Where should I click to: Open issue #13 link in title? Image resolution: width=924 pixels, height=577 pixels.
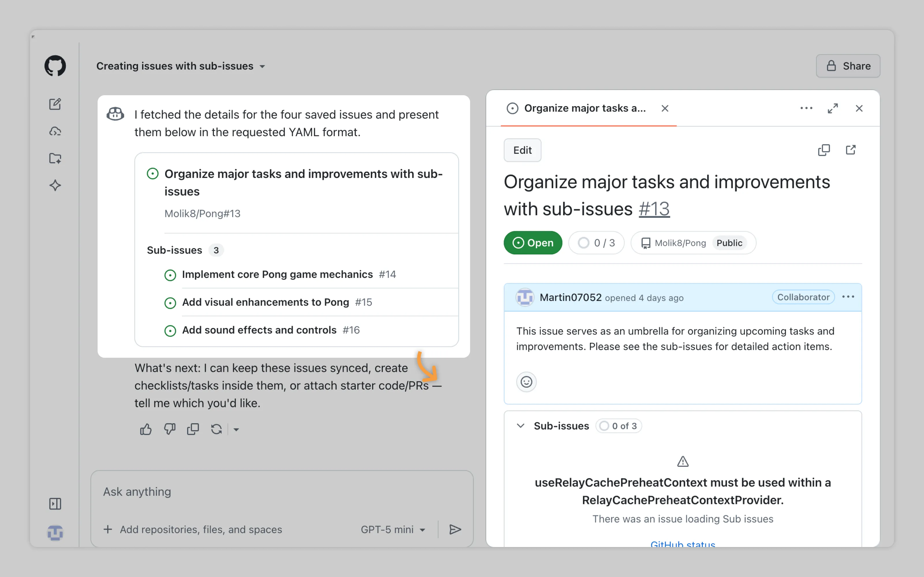click(x=654, y=209)
